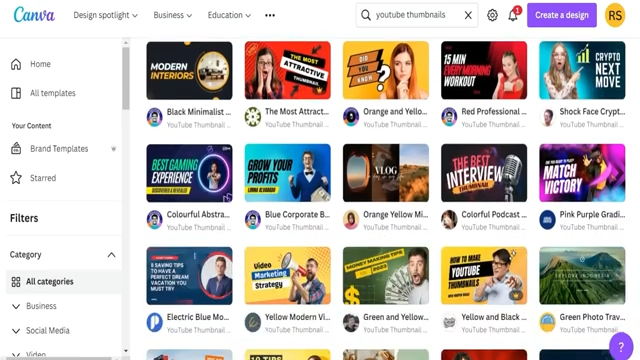Open All templates in the sidebar
Screen dimensions: 640x360
pos(53,93)
